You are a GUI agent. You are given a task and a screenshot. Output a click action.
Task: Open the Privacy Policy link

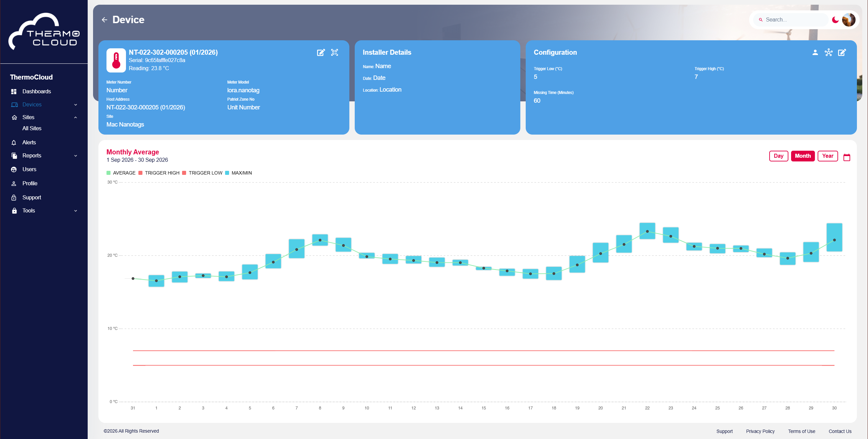(x=760, y=432)
